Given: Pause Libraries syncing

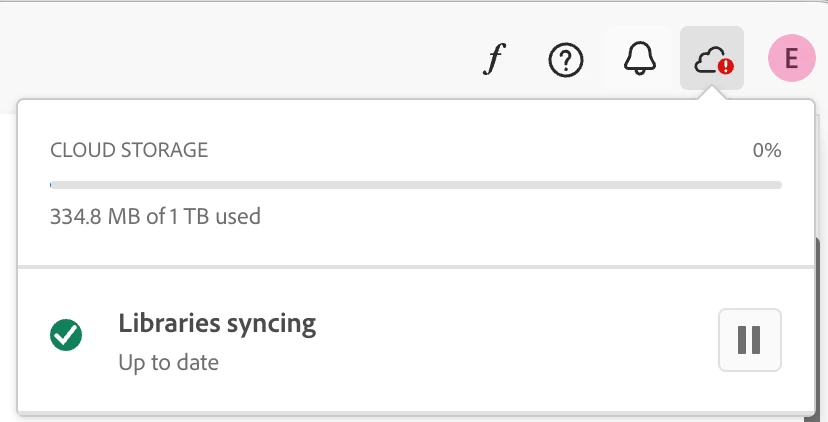Looking at the screenshot, I should click(750, 340).
